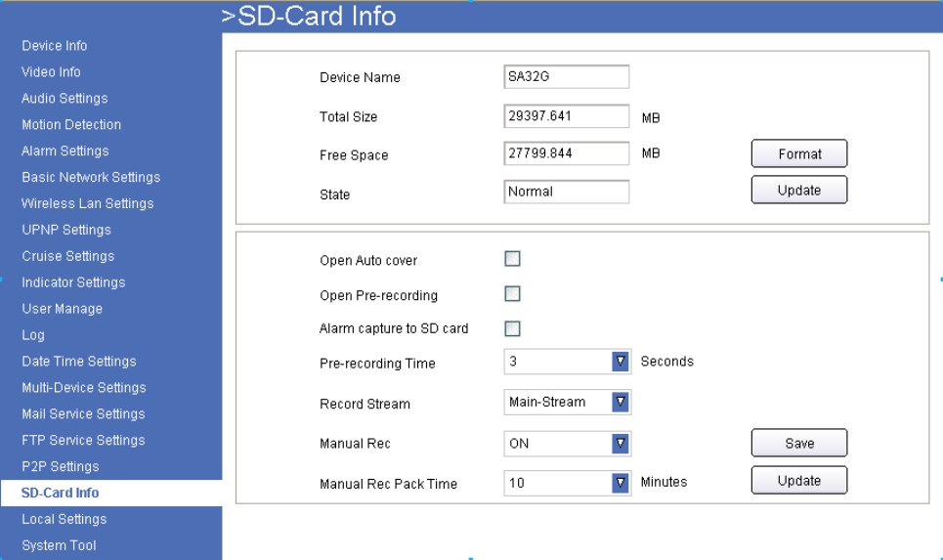The width and height of the screenshot is (943, 560).
Task: Open System Tool page
Action: (x=59, y=545)
